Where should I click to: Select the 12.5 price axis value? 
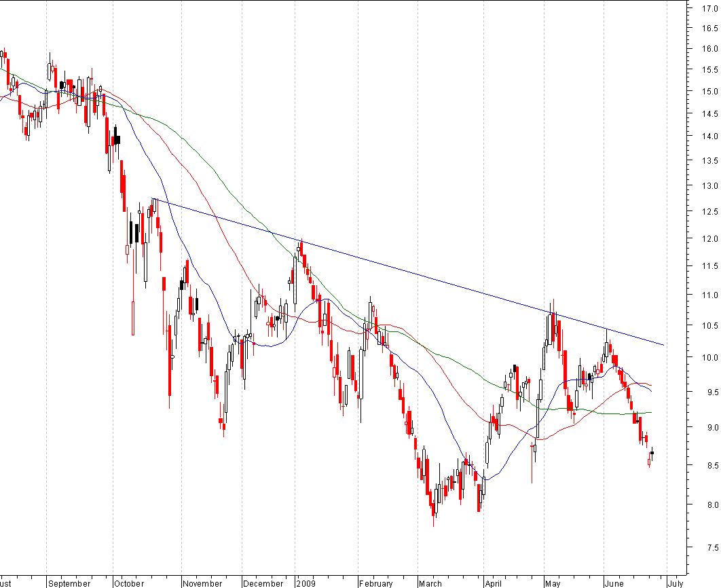pos(710,211)
